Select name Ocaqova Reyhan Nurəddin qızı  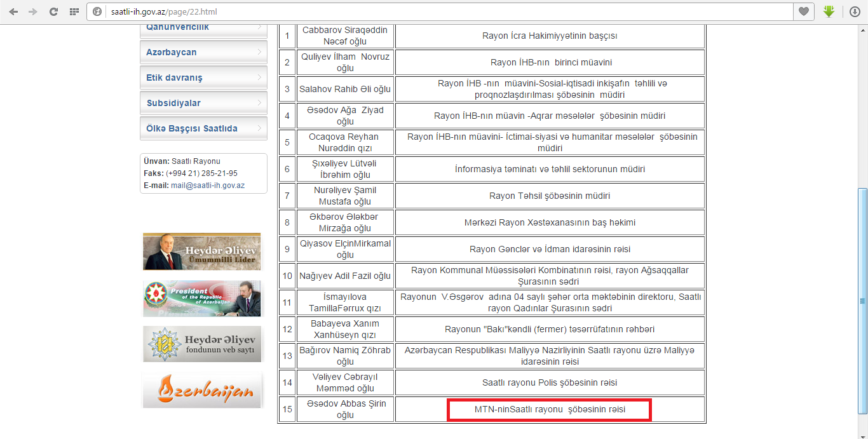point(345,142)
